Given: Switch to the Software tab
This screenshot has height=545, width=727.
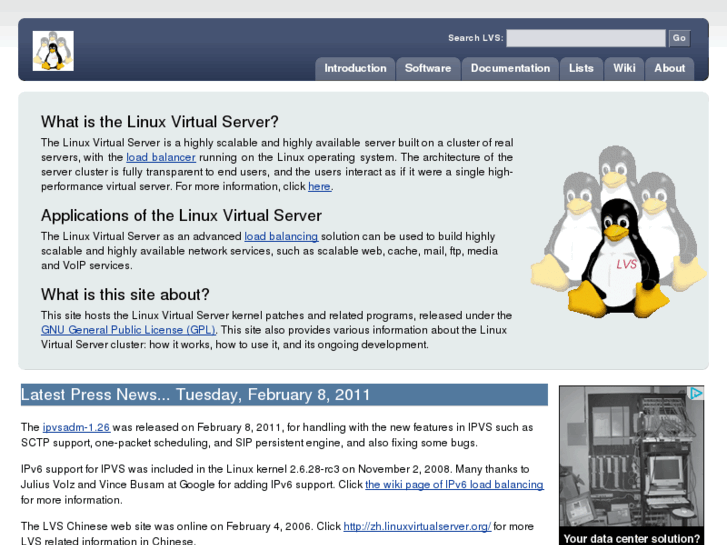Looking at the screenshot, I should (x=428, y=68).
